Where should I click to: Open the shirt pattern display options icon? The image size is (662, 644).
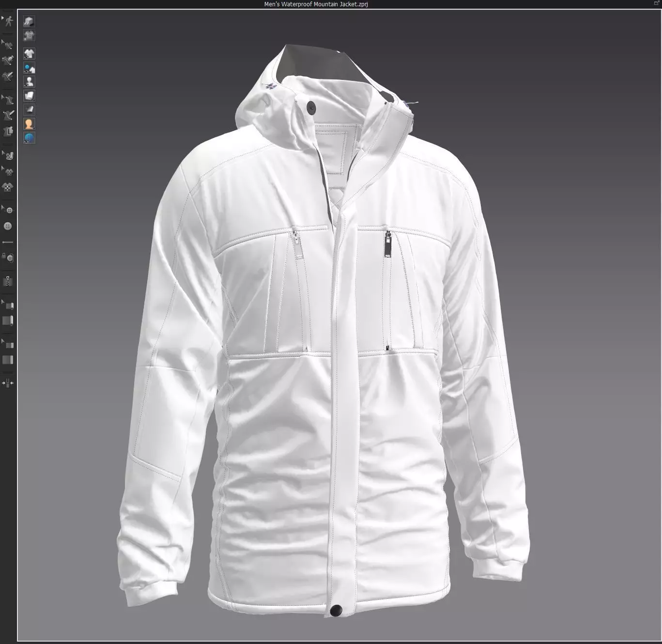(29, 35)
